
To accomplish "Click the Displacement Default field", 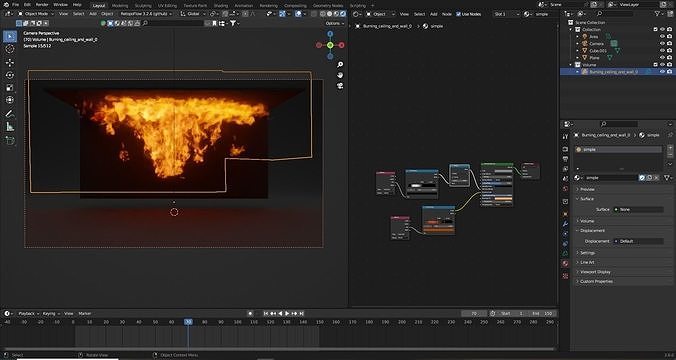I will point(638,241).
